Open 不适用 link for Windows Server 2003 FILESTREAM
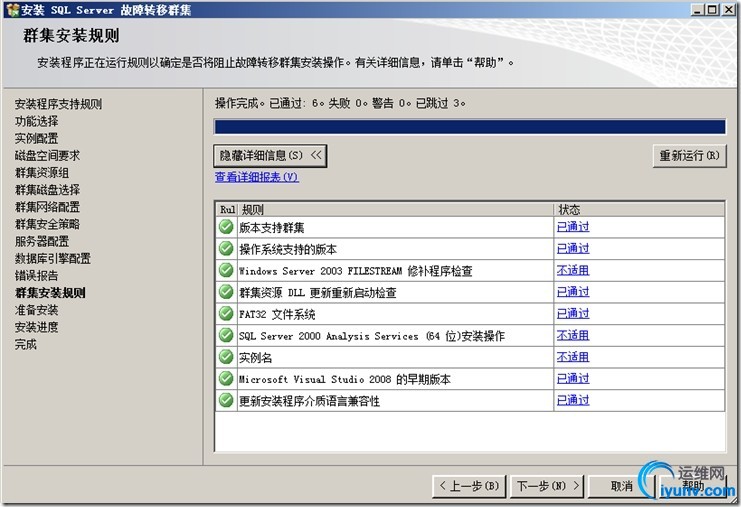Image resolution: width=741 pixels, height=507 pixels. click(x=573, y=270)
